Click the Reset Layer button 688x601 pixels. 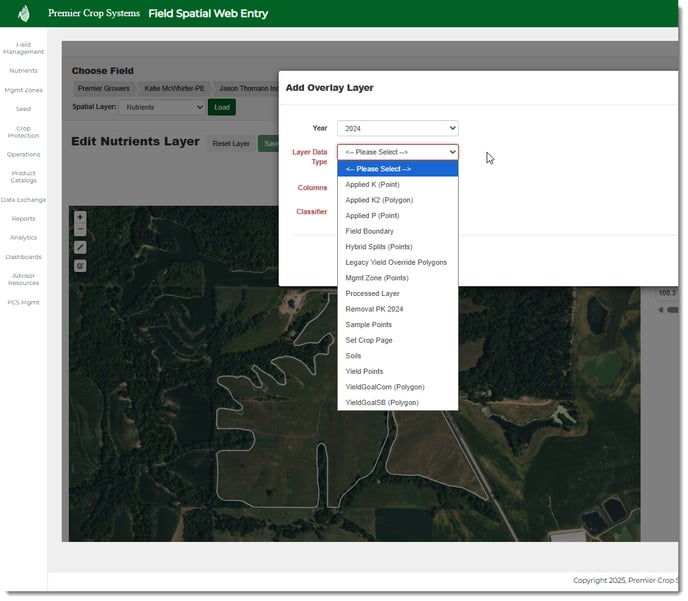231,143
